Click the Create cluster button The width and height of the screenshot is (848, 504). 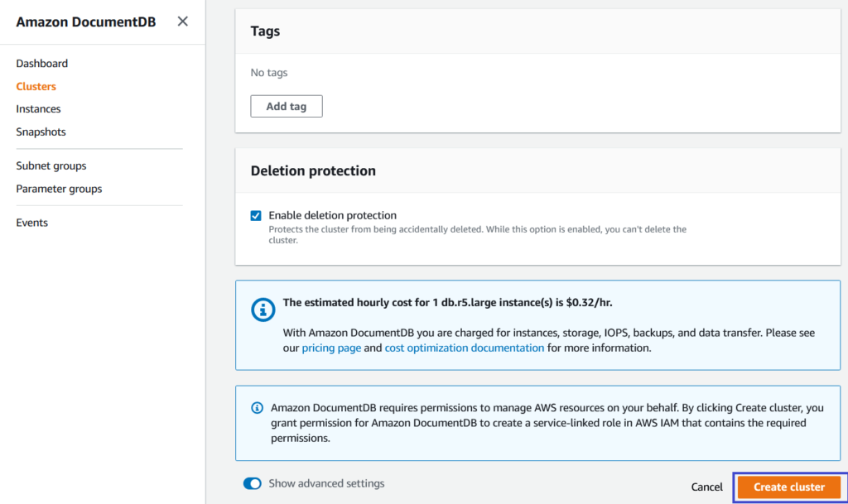(789, 487)
